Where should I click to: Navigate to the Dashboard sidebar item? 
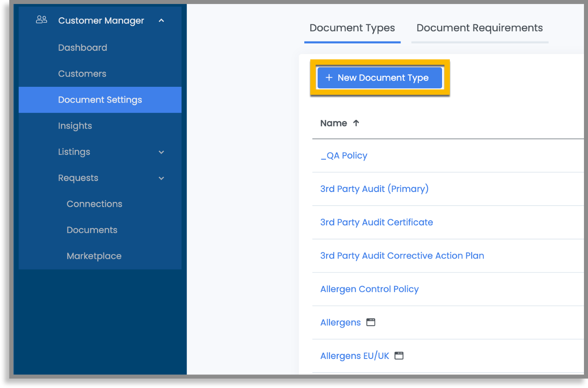82,47
